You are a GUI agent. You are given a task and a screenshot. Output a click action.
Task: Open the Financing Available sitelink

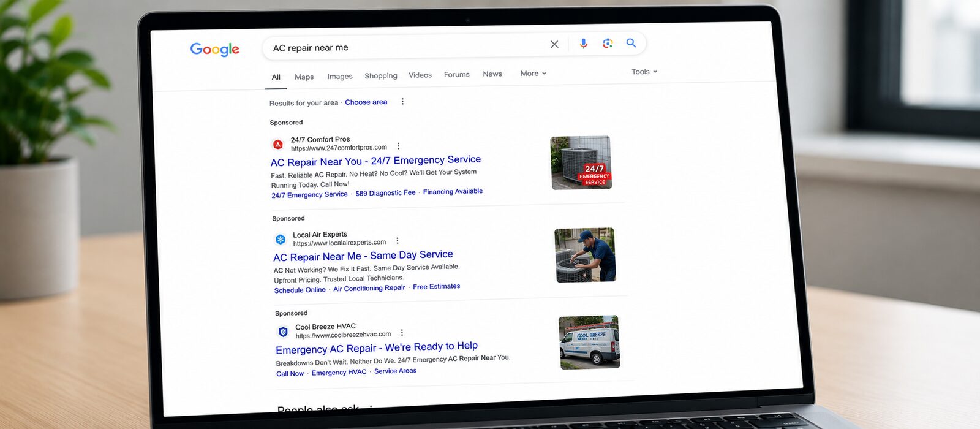click(453, 192)
